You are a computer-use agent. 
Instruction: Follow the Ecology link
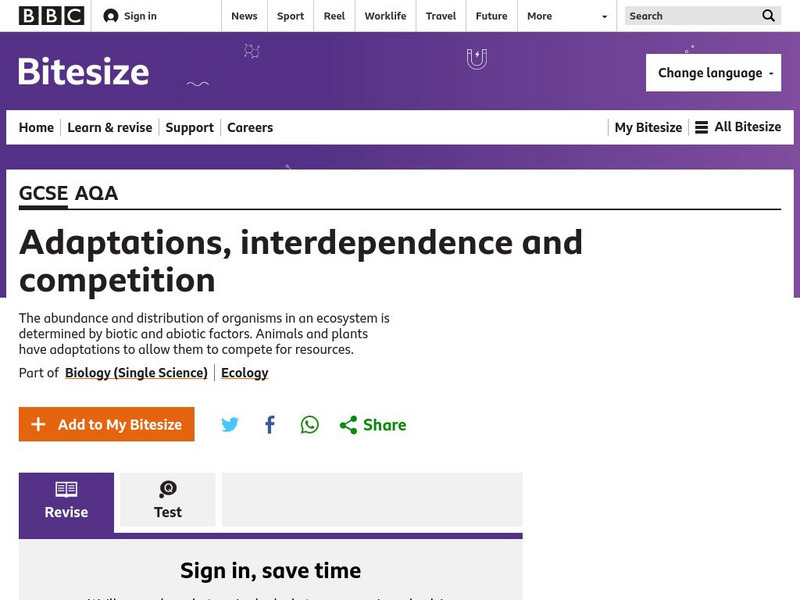click(245, 373)
